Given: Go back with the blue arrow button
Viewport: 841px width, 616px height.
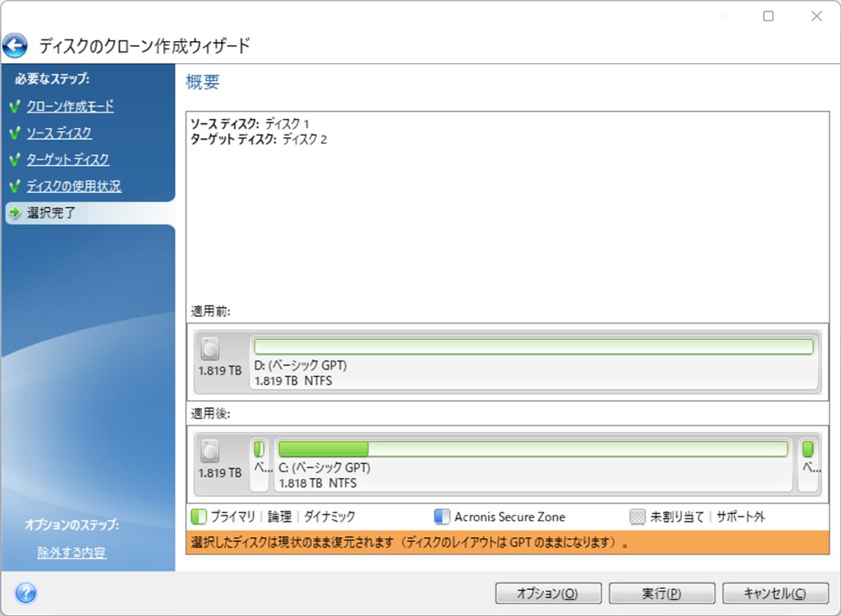Looking at the screenshot, I should (x=15, y=46).
